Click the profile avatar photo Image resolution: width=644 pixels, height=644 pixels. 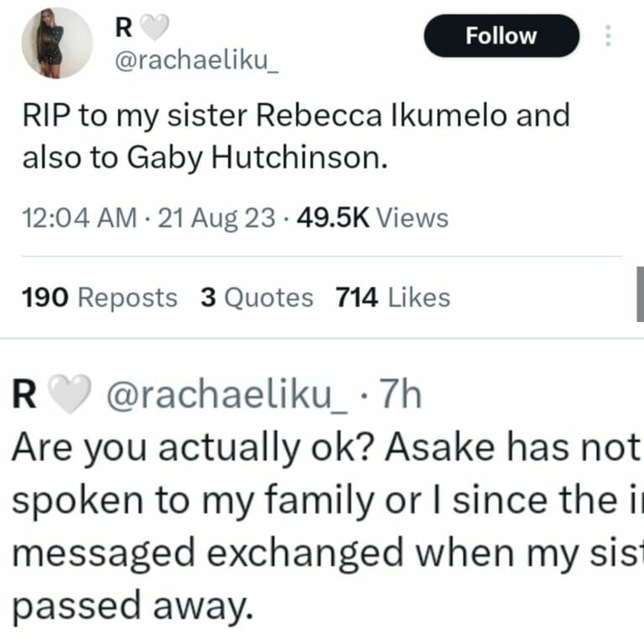point(56,43)
